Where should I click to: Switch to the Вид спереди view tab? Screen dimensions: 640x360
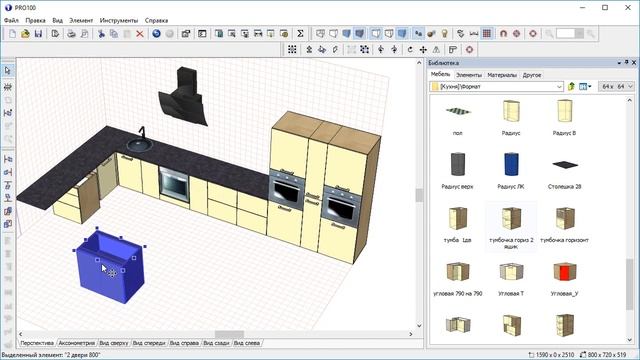click(x=149, y=343)
